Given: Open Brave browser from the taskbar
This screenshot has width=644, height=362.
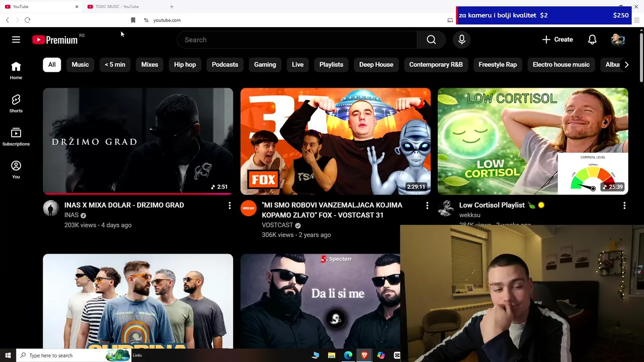Looking at the screenshot, I should tap(364, 355).
